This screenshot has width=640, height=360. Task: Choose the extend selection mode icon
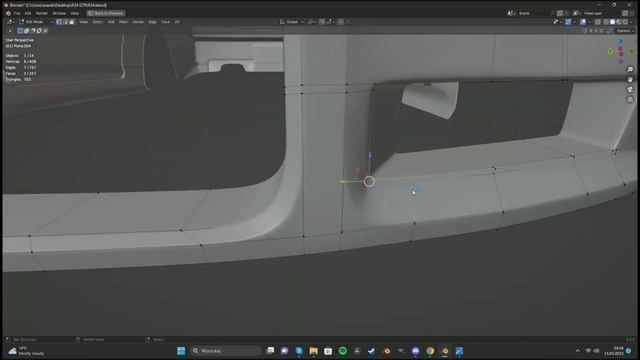tap(27, 31)
